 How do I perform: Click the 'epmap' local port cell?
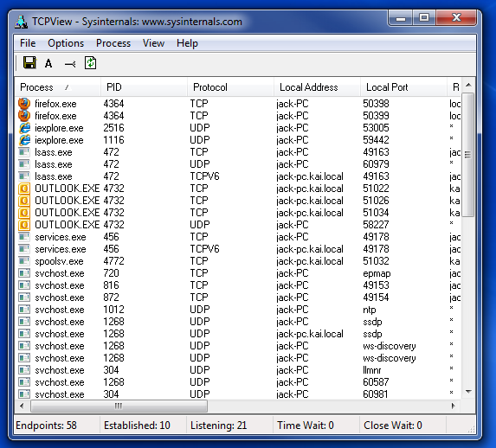377,273
